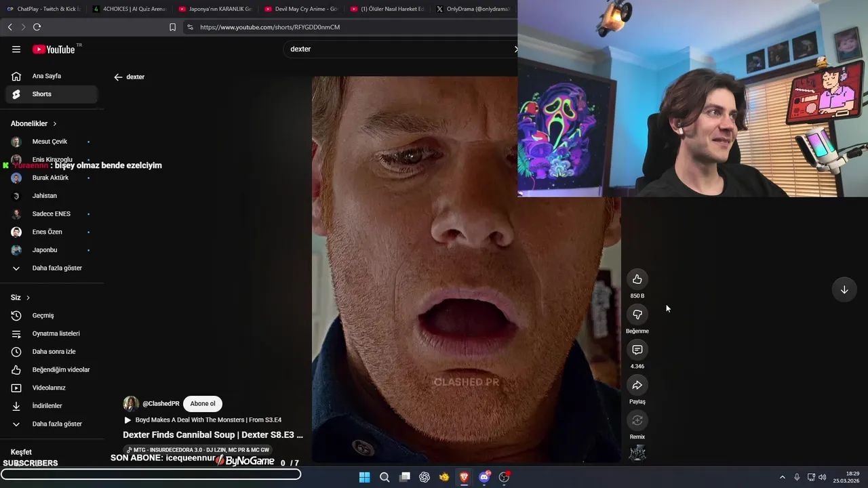Open the Windows Start menu

(x=364, y=477)
